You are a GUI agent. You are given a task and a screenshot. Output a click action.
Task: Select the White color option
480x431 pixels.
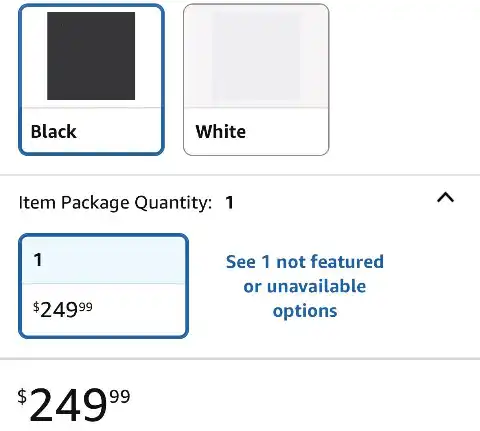coord(256,79)
